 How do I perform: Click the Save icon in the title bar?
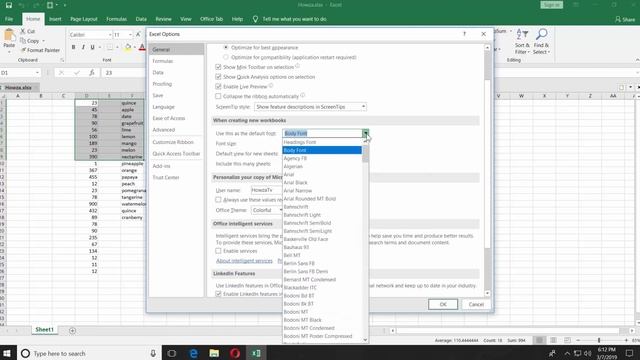tap(9, 5)
